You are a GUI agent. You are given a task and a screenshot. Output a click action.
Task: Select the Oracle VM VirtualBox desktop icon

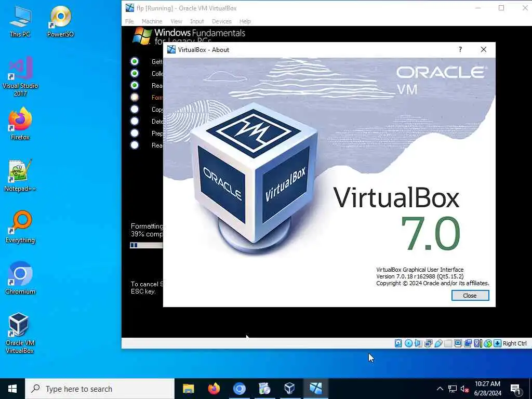pyautogui.click(x=19, y=333)
